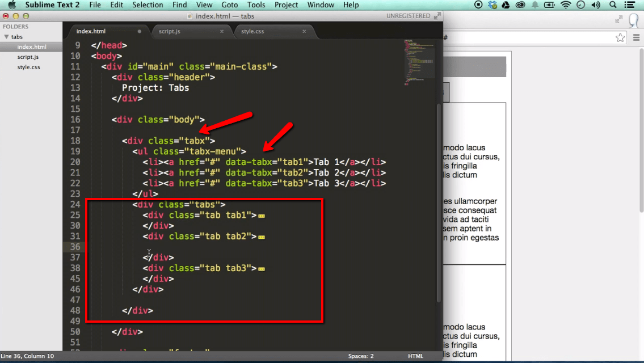Unfold the collapsed code in the tab1 div
This screenshot has width=644, height=363.
pyautogui.click(x=261, y=215)
